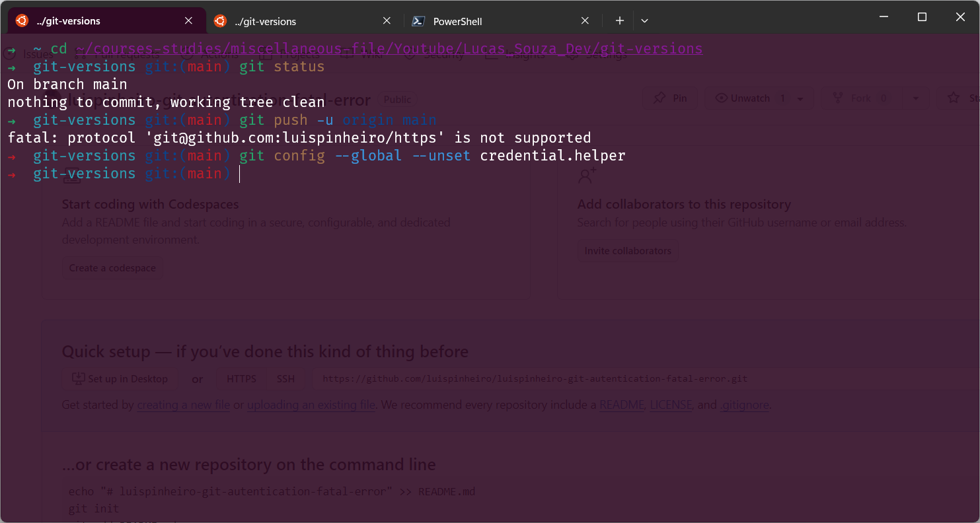Screen dimensions: 980x523
Task: Click the Star icon on the GitHub page
Action: coord(954,98)
